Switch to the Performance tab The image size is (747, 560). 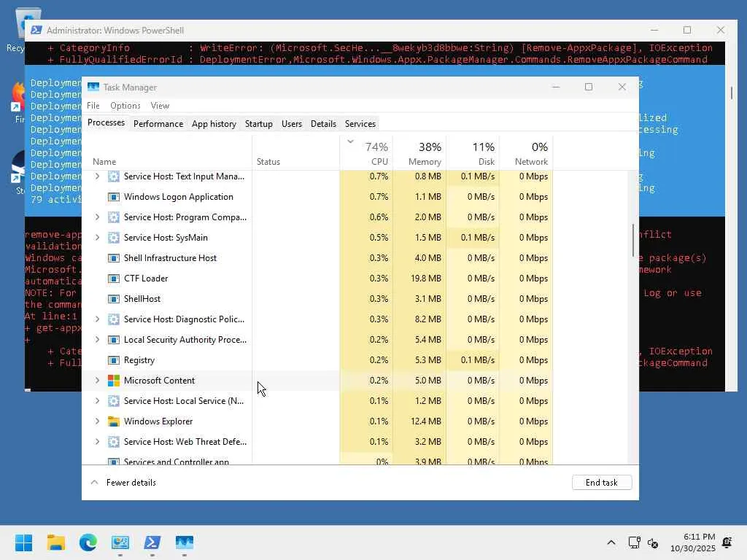[158, 124]
